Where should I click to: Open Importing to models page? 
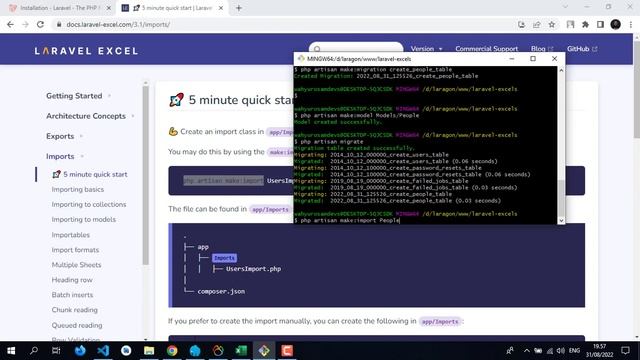point(84,220)
